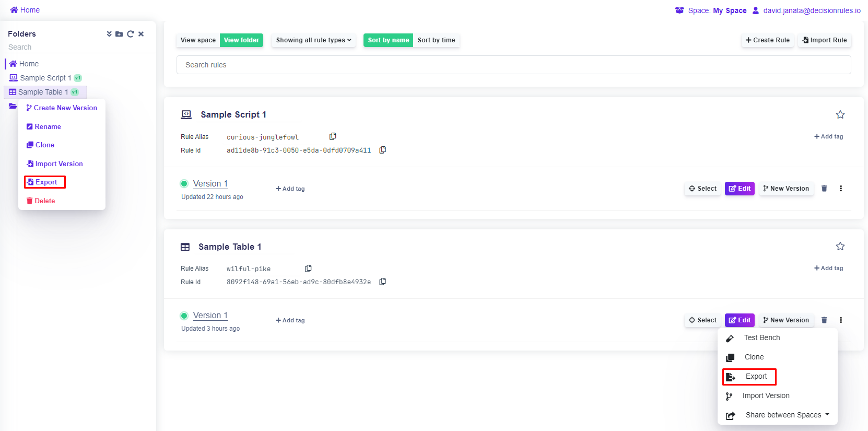Click the expand all folders chevron icon
868x431 pixels.
(x=109, y=34)
